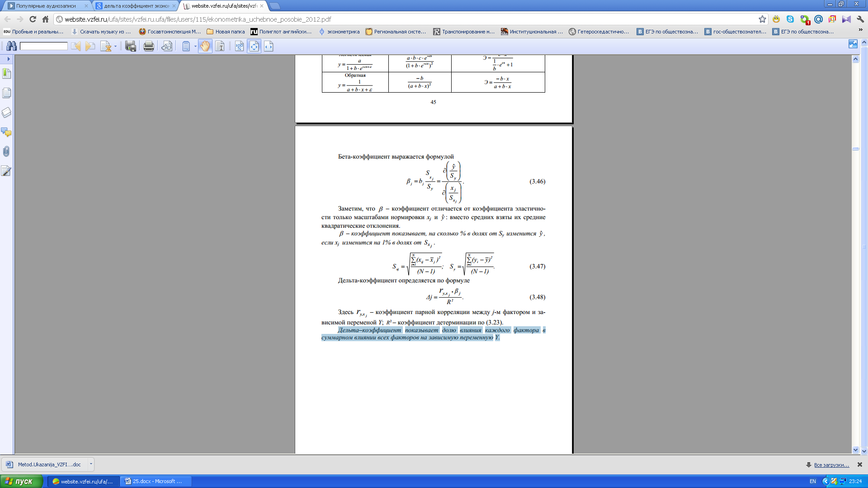Save a copy of the PDF

(x=131, y=46)
